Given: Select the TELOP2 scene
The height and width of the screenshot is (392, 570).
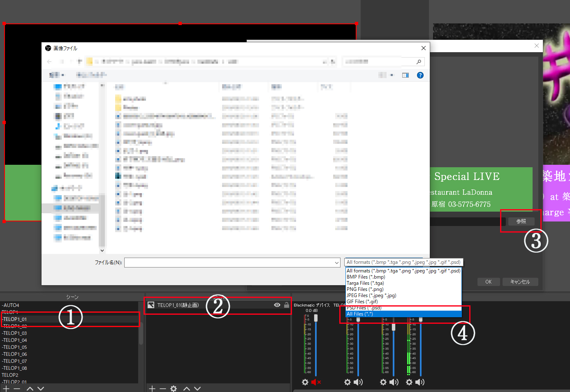Looking at the screenshot, I should (70, 375).
